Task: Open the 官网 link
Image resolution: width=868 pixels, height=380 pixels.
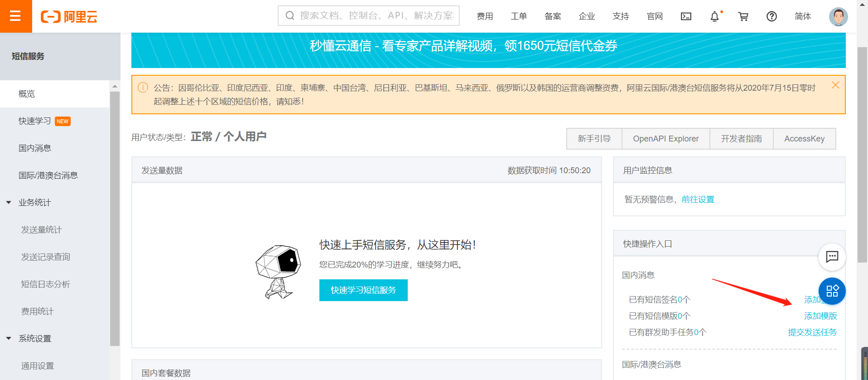Action: pos(655,16)
